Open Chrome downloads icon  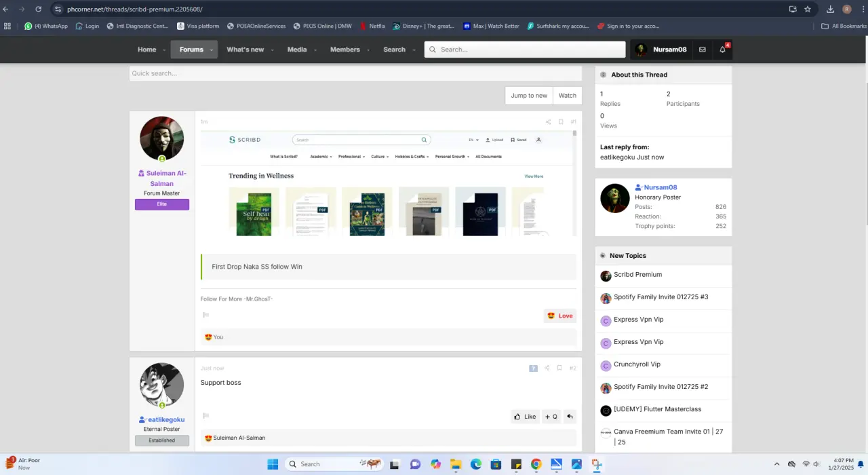tap(831, 9)
